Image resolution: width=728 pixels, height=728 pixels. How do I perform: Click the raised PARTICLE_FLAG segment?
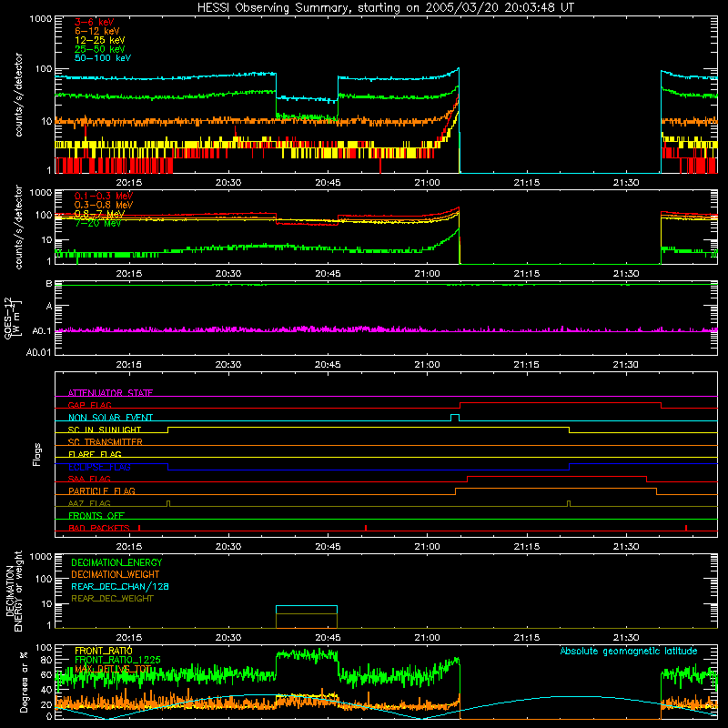556,489
